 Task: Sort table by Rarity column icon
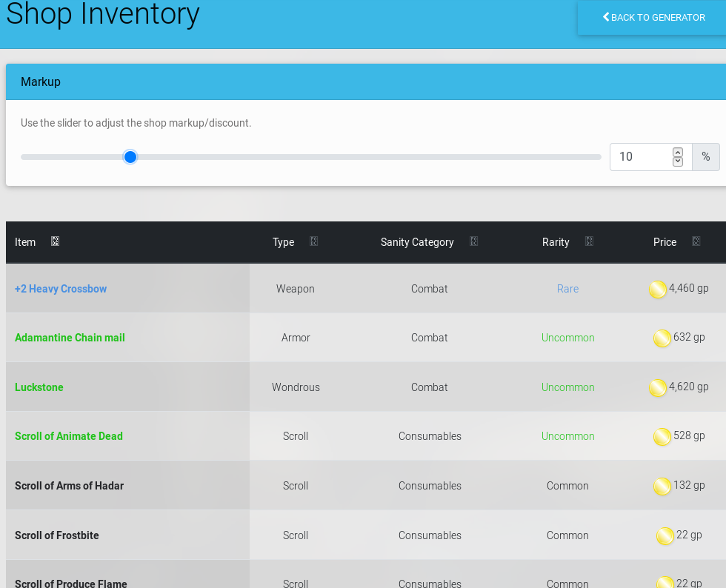[x=589, y=241]
